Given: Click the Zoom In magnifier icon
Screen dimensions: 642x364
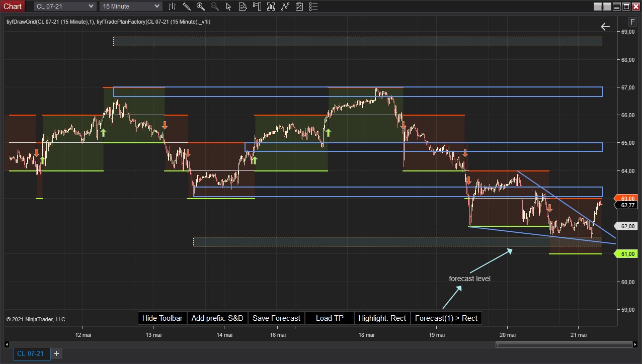Looking at the screenshot, I should [x=201, y=6].
